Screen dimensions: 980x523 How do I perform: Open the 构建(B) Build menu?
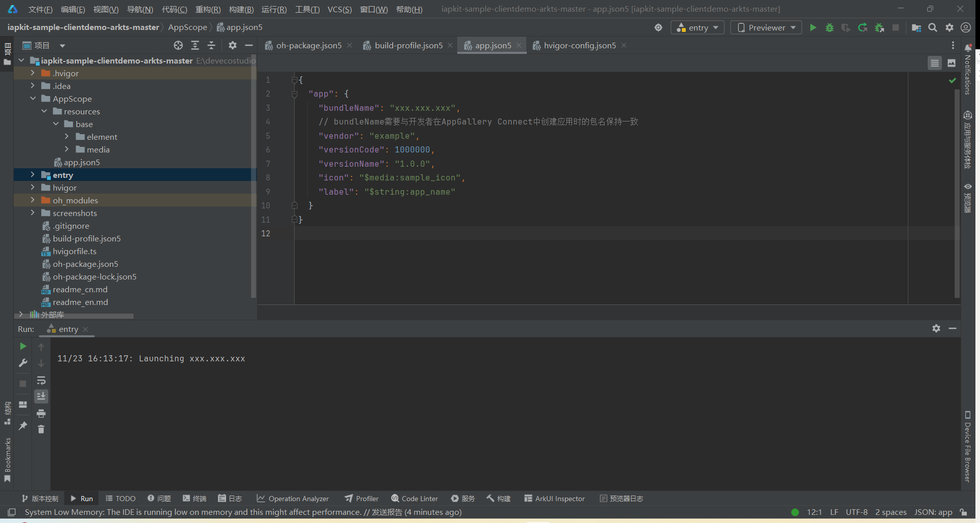(x=241, y=9)
